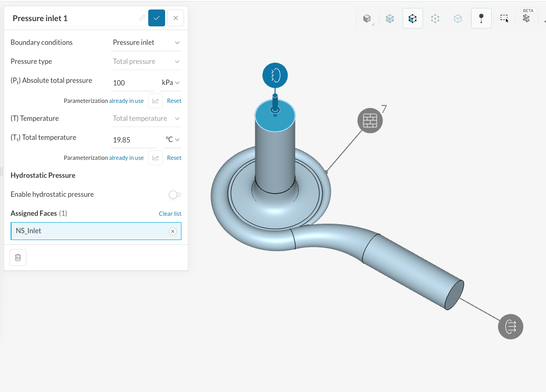This screenshot has width=546, height=392.
Task: Click the highlighted inlet face of the model
Action: [x=275, y=116]
